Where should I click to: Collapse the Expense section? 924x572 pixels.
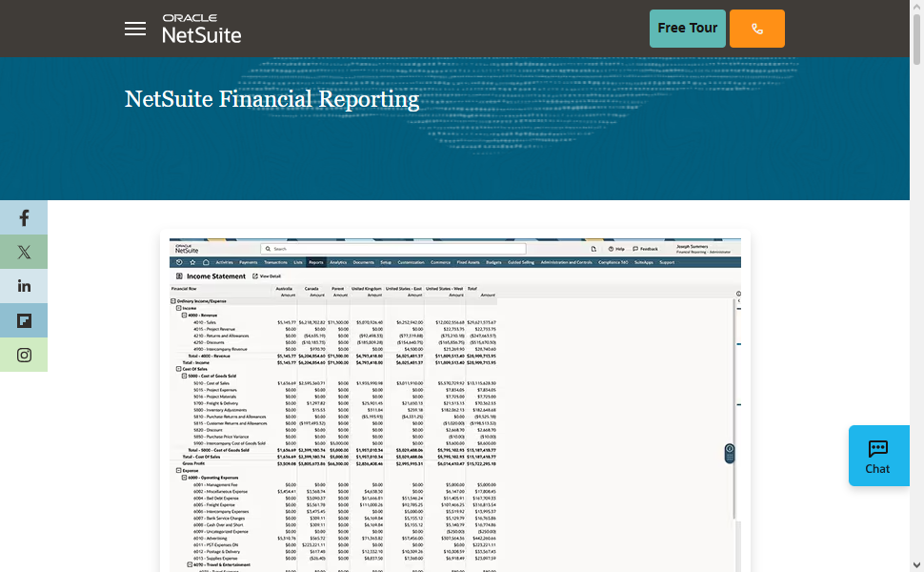(x=178, y=471)
